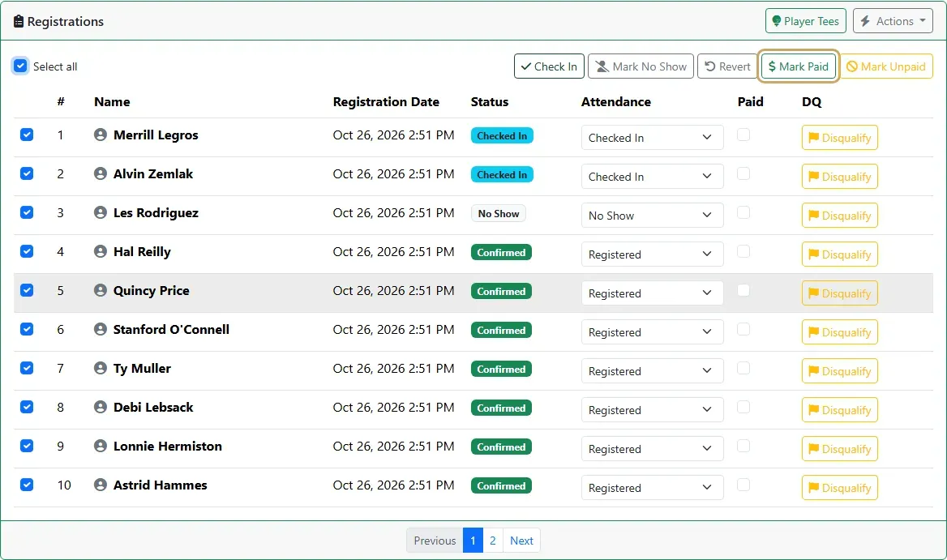Click the Mark Paid button
Image resolution: width=947 pixels, height=560 pixels.
tap(798, 66)
